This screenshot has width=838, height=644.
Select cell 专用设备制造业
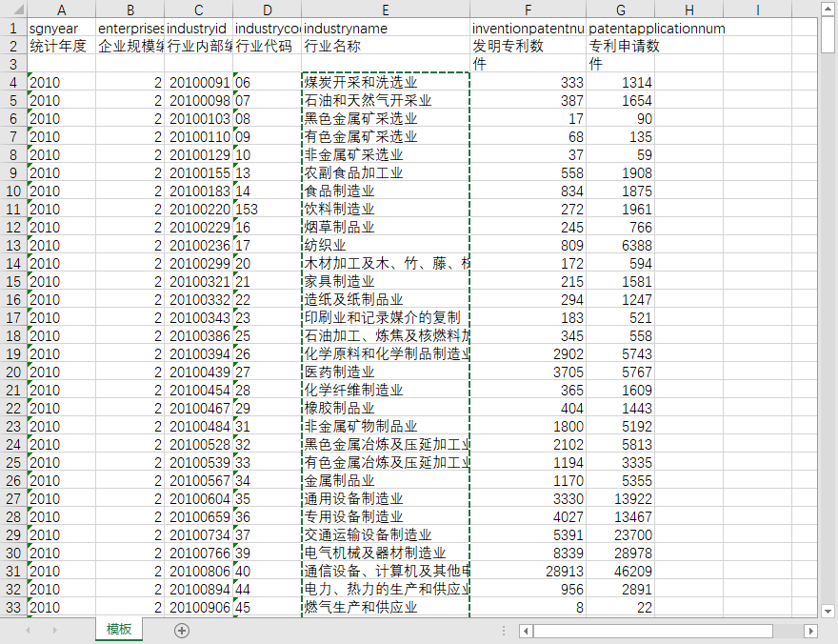(386, 516)
